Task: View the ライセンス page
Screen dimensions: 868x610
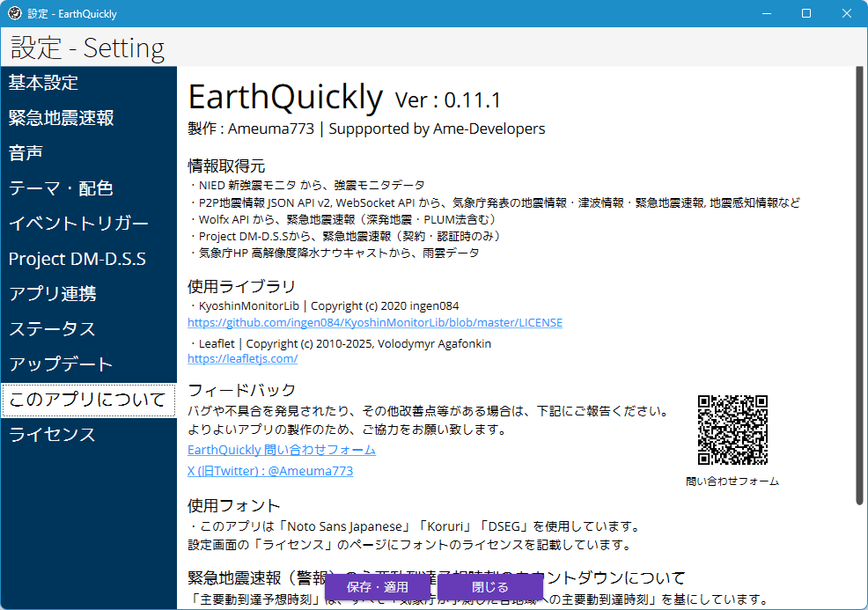Action: 89,435
